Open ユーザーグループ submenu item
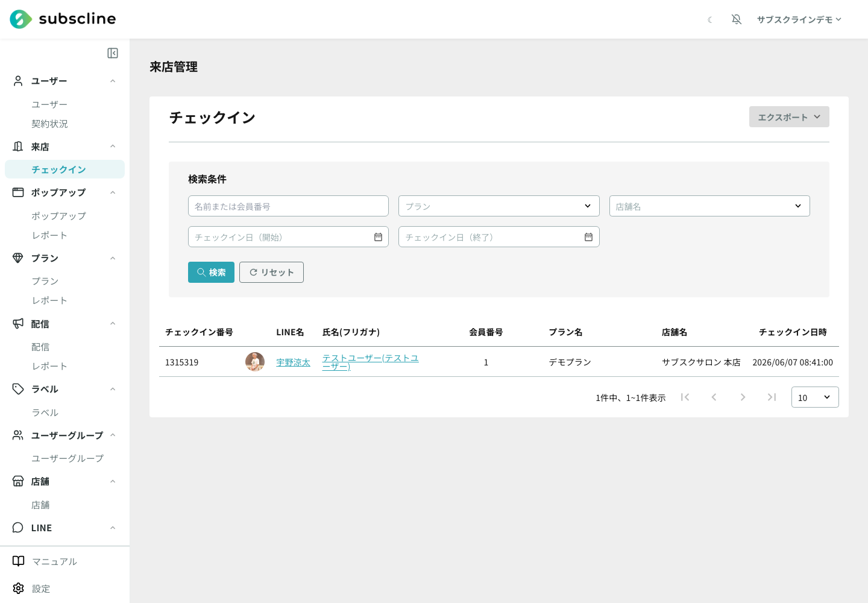 tap(68, 458)
